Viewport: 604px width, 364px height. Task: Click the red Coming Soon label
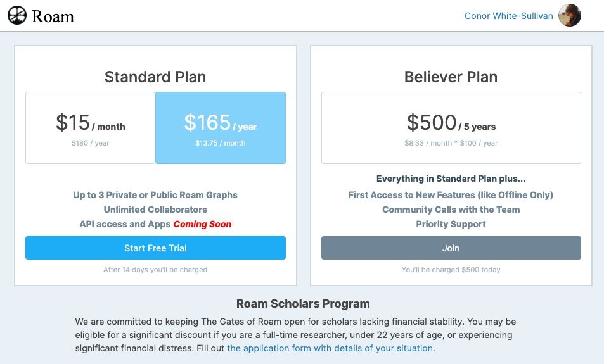(202, 224)
